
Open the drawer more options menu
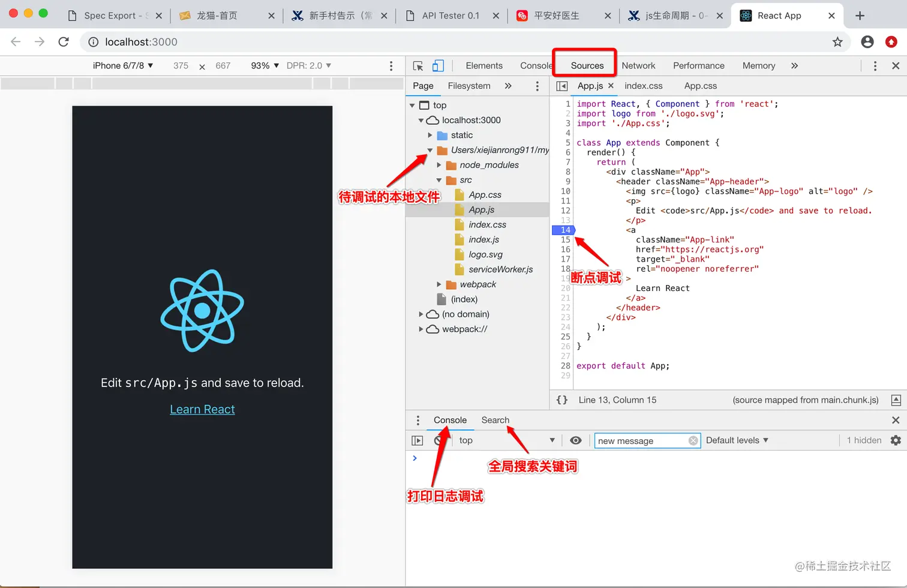coord(418,420)
